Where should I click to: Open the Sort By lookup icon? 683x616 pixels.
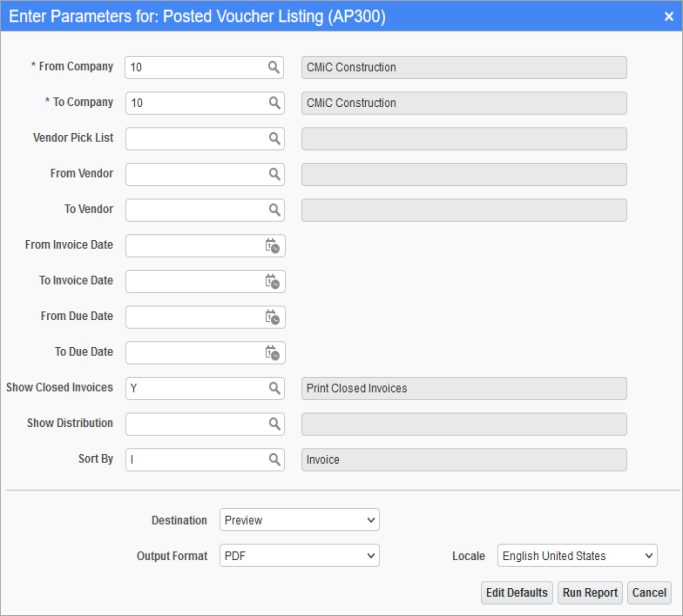click(274, 460)
